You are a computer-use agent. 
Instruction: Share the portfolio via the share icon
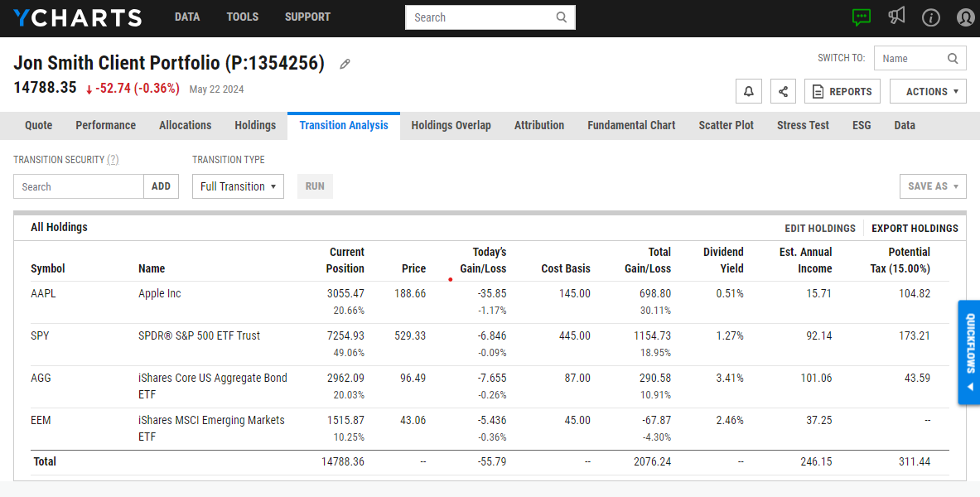pos(783,91)
